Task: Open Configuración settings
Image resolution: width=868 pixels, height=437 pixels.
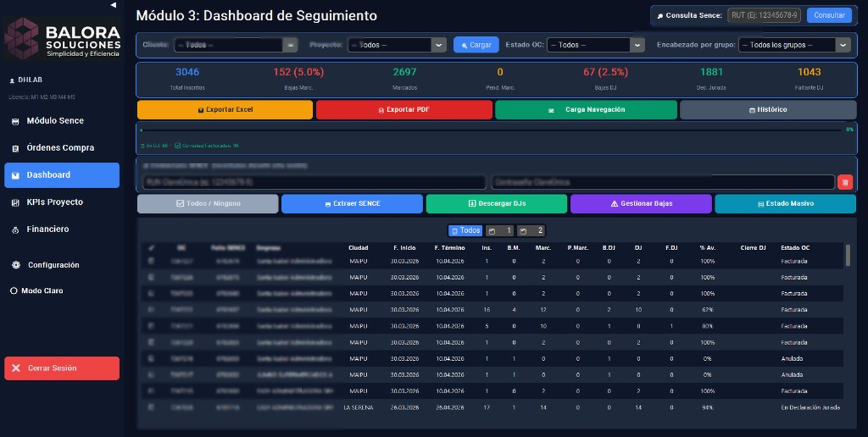Action: point(62,265)
